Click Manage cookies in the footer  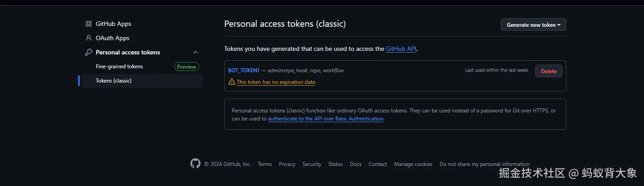pyautogui.click(x=413, y=164)
